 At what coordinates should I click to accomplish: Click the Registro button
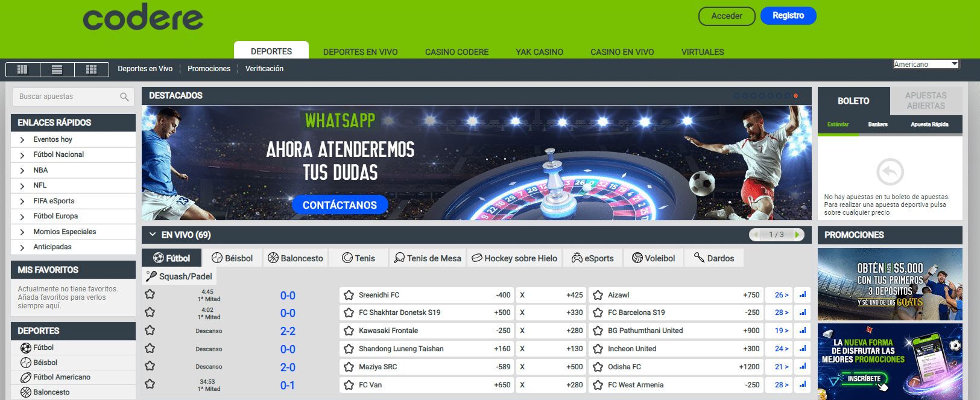788,16
